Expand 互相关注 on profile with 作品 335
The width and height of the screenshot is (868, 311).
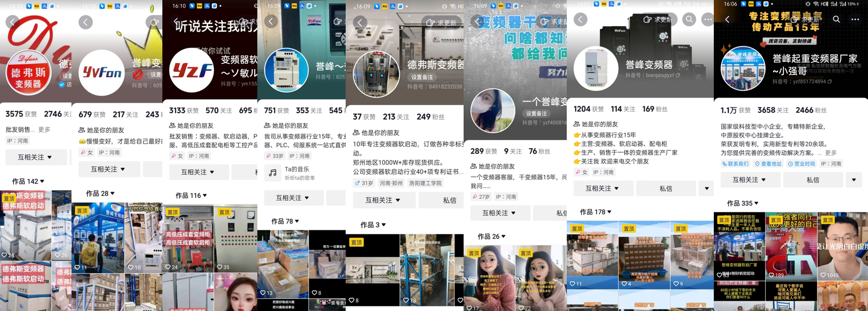pyautogui.click(x=750, y=180)
